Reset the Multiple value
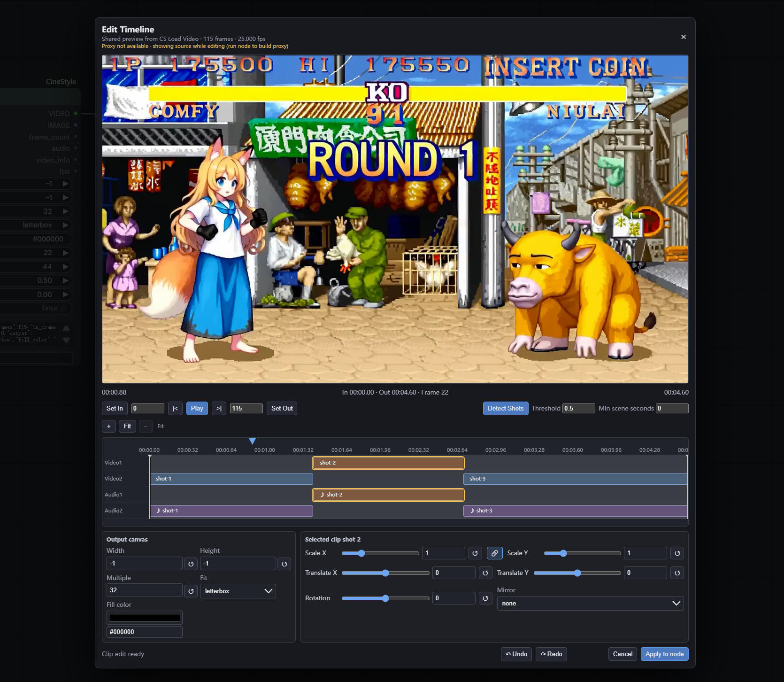Image resolution: width=784 pixels, height=682 pixels. coord(191,591)
